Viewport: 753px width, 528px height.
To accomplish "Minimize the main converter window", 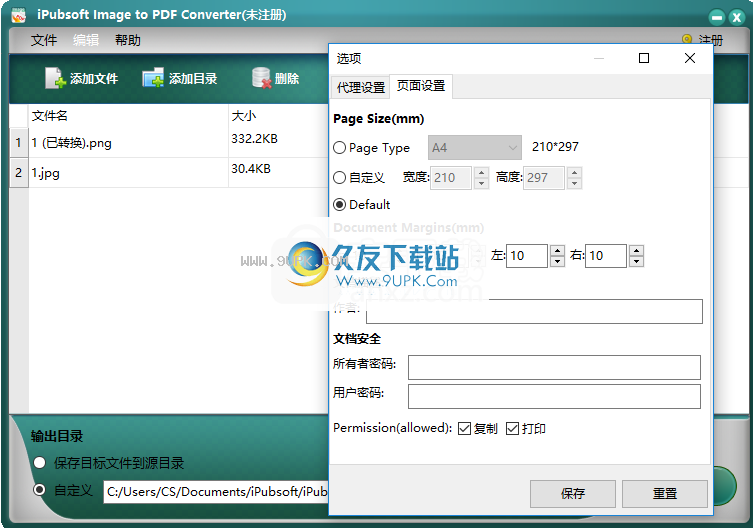I will [x=717, y=18].
